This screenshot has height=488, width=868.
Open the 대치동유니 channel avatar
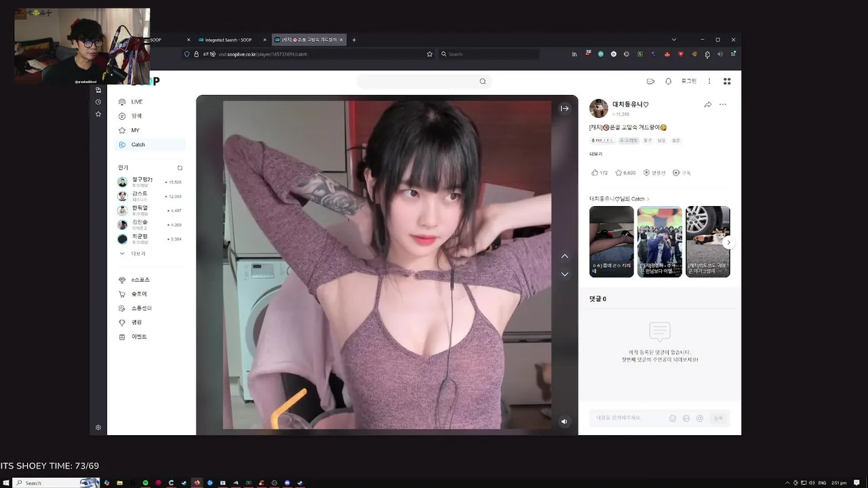(x=599, y=108)
